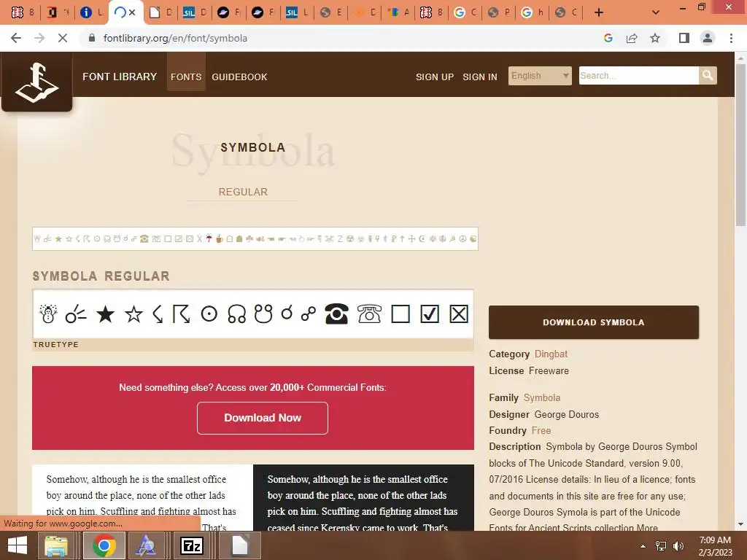The height and width of the screenshot is (560, 747).
Task: Open the GUIDEBOOK menu item
Action: click(239, 77)
